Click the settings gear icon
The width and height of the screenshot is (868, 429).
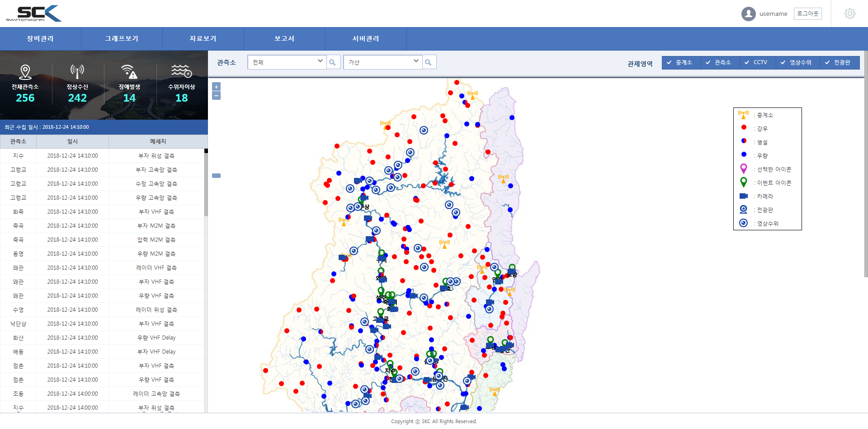849,14
